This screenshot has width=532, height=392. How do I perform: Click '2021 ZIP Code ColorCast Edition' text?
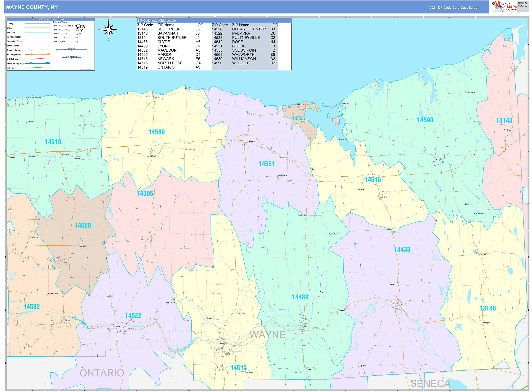[454, 8]
